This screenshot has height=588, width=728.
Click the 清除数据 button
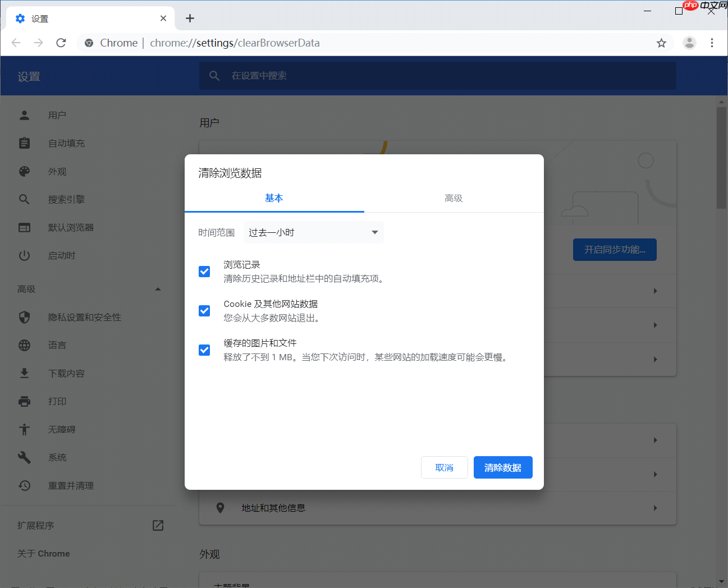(x=503, y=467)
